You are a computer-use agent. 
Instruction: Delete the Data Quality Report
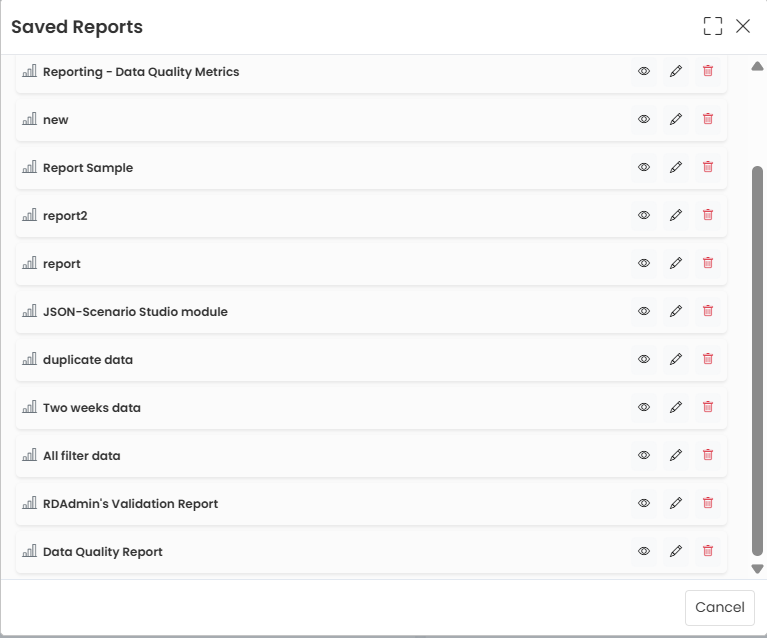[707, 551]
